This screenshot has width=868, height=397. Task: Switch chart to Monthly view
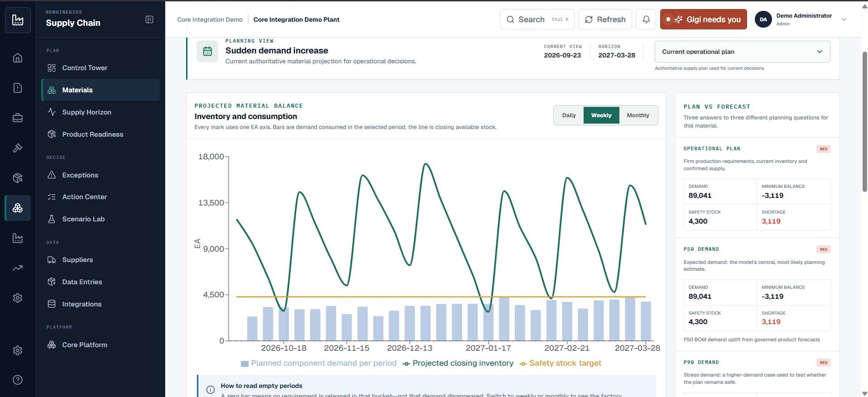(x=638, y=115)
